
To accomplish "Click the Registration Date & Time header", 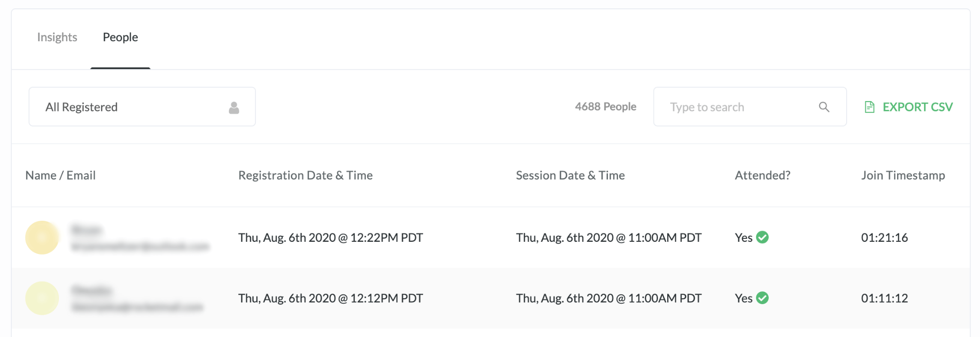I will [305, 175].
